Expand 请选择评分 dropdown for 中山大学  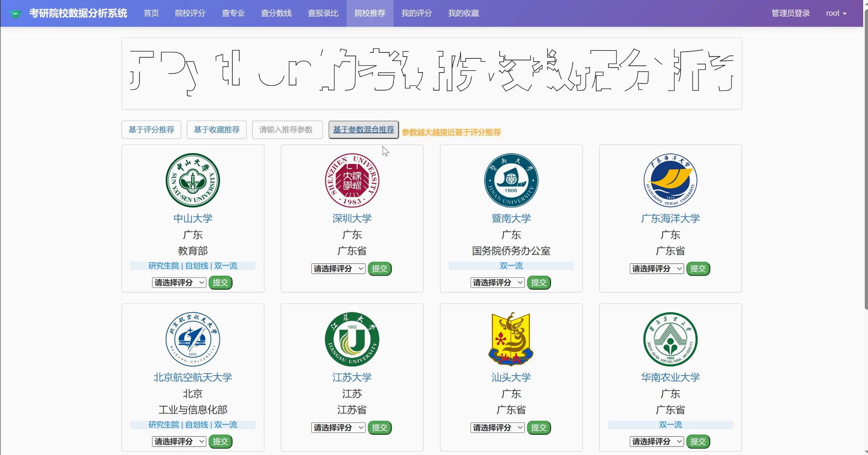(179, 283)
